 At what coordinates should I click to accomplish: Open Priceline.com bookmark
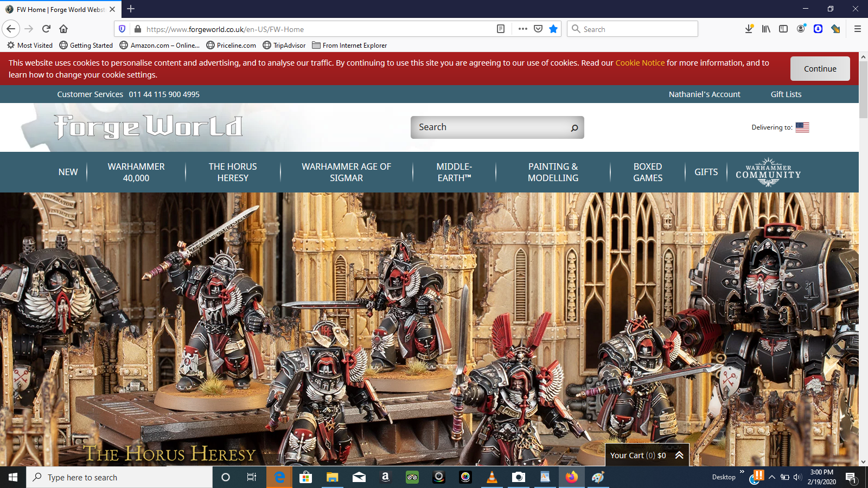(x=231, y=46)
